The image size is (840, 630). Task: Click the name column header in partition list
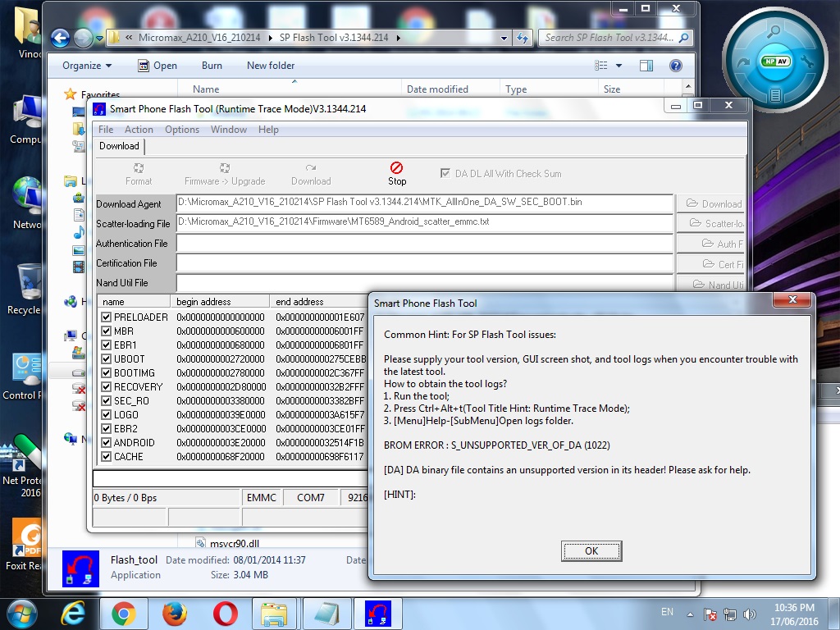134,302
